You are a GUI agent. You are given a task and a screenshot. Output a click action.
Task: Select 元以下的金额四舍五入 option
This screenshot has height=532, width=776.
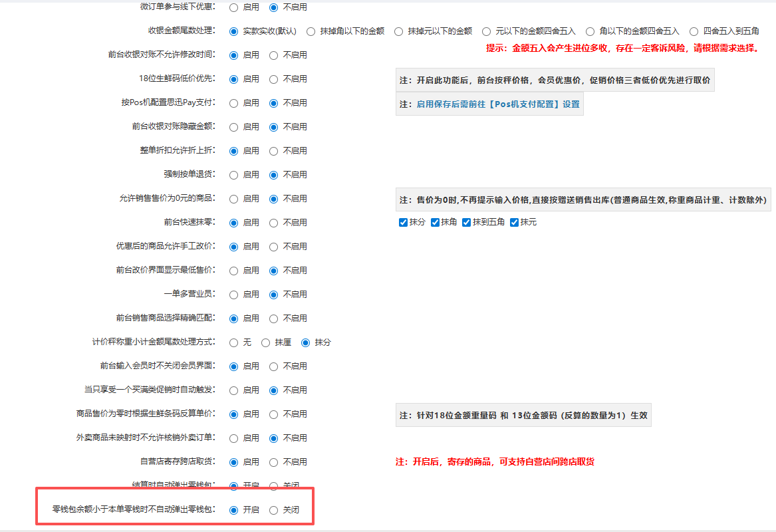[487, 31]
